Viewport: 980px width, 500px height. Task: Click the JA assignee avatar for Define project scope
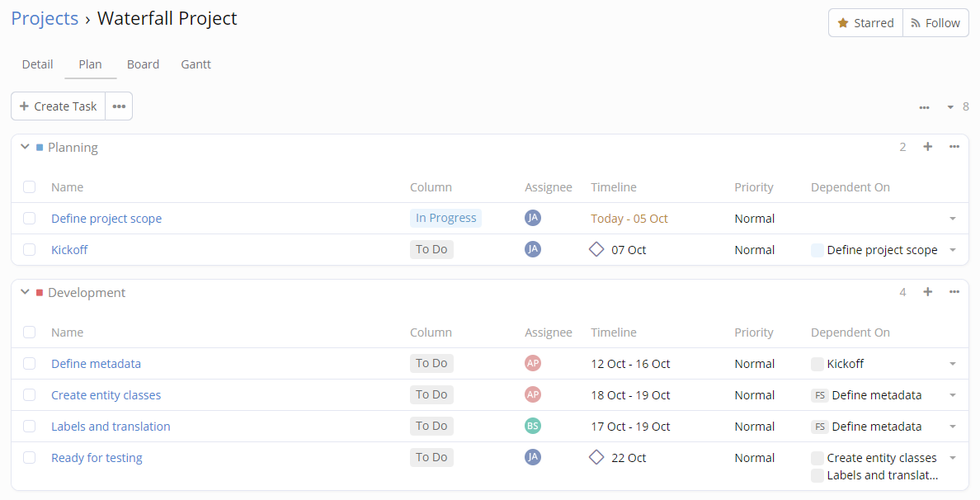coord(533,218)
